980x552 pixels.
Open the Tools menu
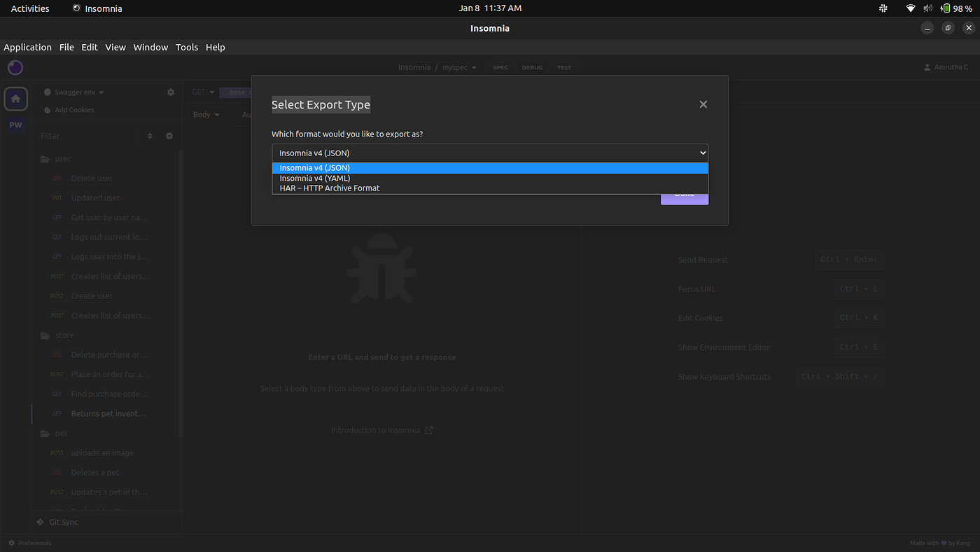pos(187,47)
